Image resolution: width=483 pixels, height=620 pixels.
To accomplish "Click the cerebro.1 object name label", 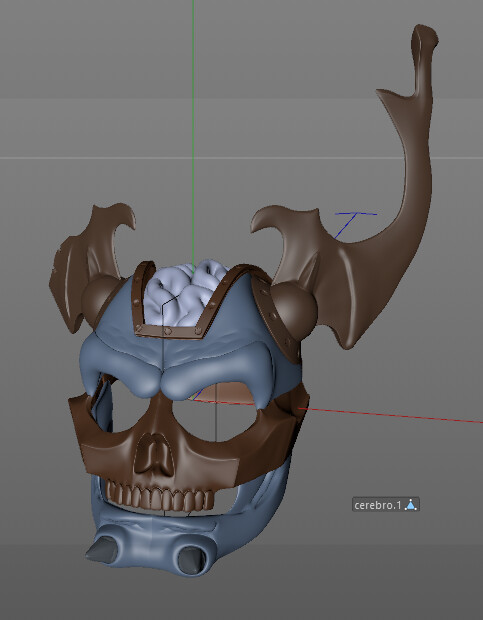I will click(377, 505).
